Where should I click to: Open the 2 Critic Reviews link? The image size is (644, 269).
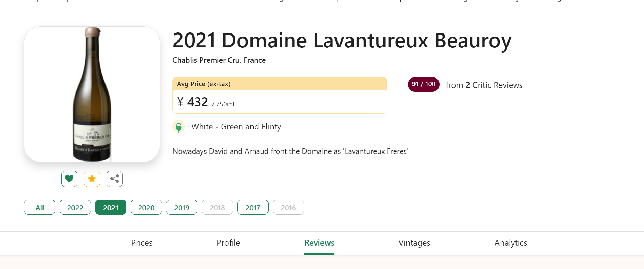[494, 85]
